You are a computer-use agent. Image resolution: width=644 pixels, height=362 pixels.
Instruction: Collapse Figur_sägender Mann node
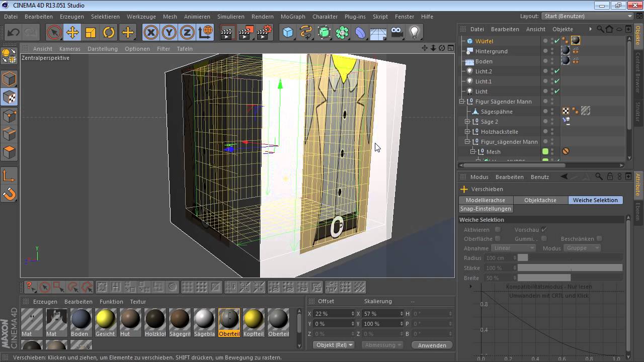point(467,142)
